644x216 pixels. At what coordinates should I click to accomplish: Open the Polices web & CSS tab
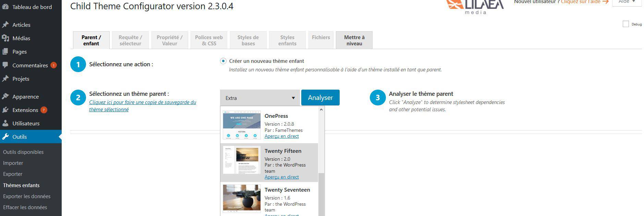pos(209,41)
